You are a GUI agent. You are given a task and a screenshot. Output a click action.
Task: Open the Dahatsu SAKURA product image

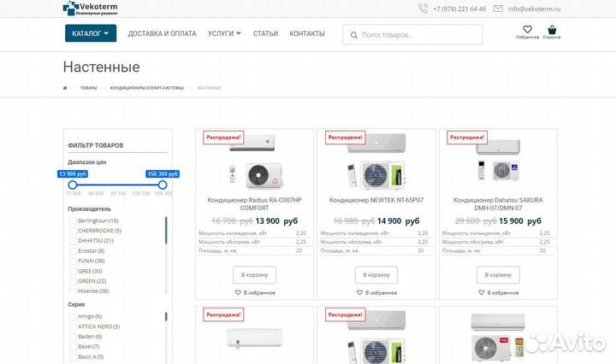point(498,161)
